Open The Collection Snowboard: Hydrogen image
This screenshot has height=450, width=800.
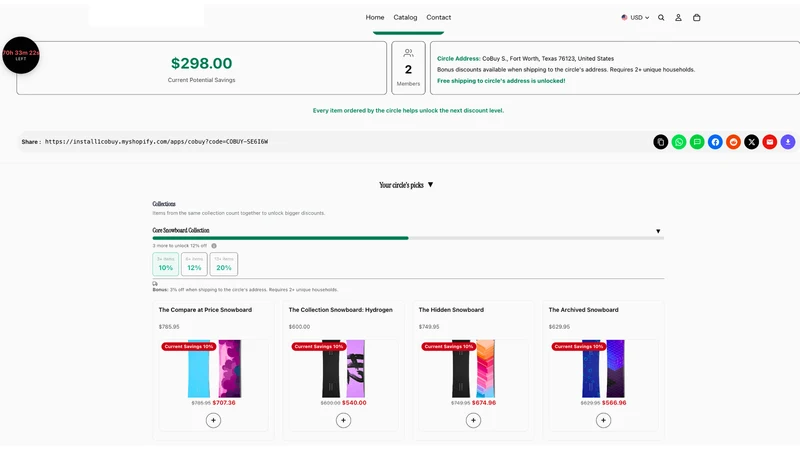[343, 368]
